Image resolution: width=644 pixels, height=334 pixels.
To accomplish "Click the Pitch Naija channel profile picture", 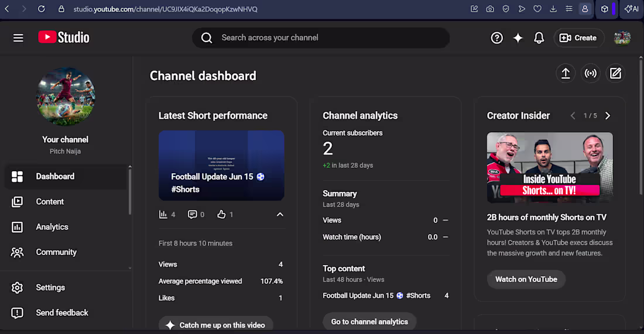I will coord(66,97).
